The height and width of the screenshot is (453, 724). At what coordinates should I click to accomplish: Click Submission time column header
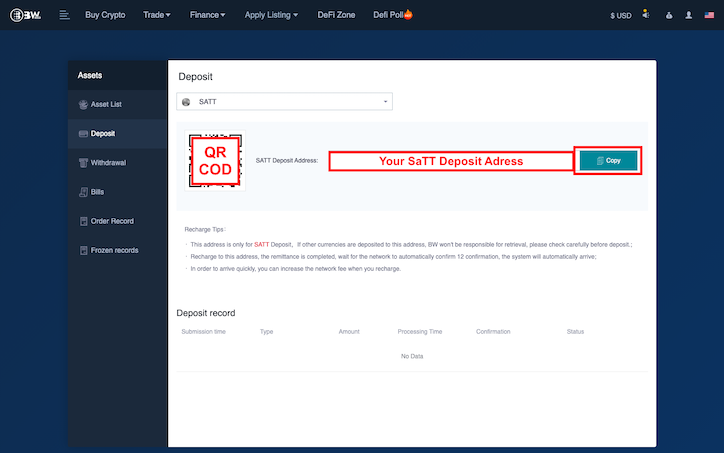(x=204, y=332)
